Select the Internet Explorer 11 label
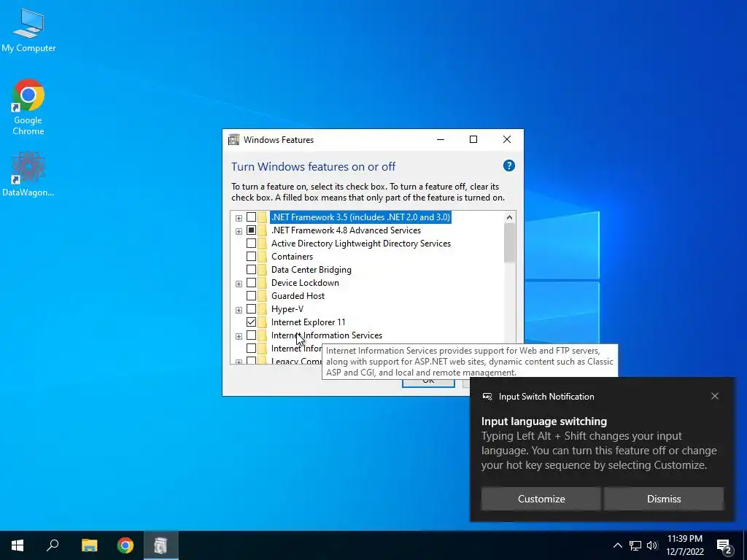Image resolution: width=747 pixels, height=560 pixels. (x=309, y=322)
